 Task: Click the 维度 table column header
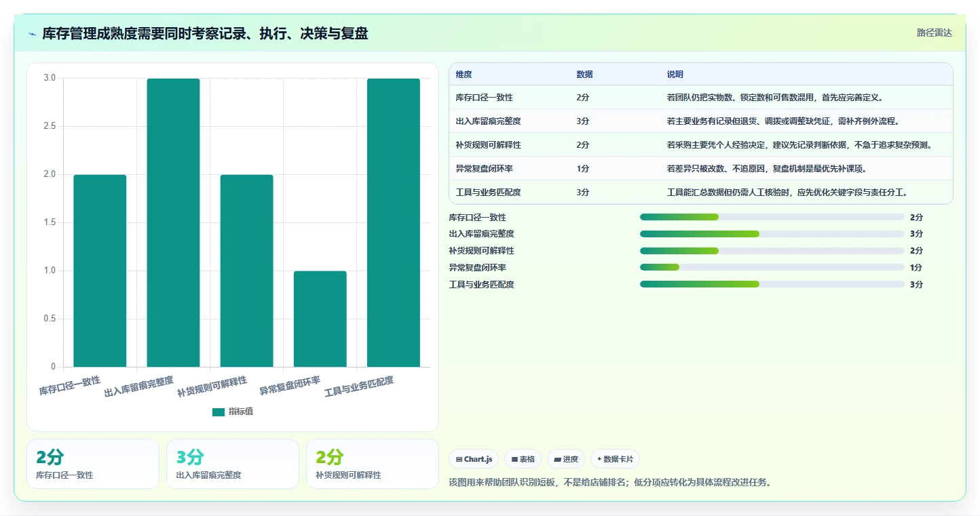[464, 75]
